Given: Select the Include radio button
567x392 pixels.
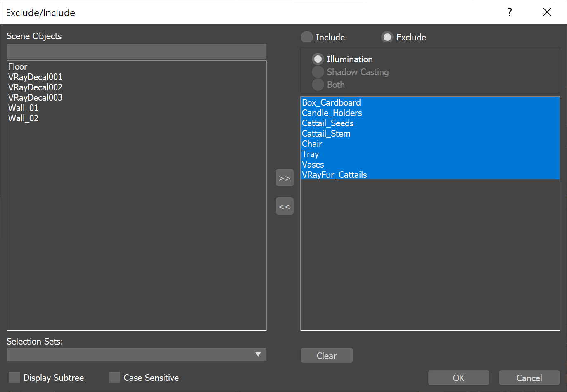Looking at the screenshot, I should [x=307, y=37].
